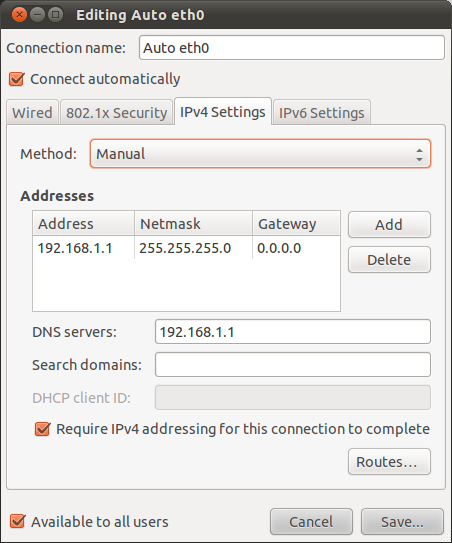Open the Method dropdown set to Manual
This screenshot has height=543, width=452.
[260, 154]
